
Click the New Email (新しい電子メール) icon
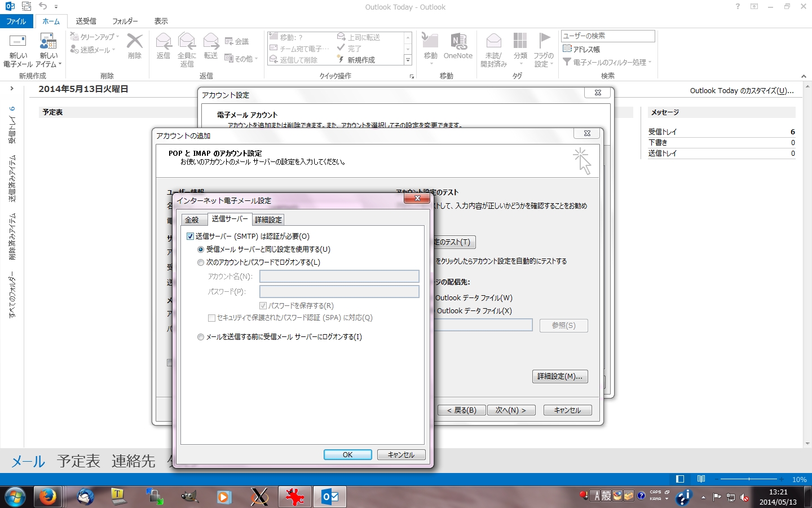(x=18, y=42)
